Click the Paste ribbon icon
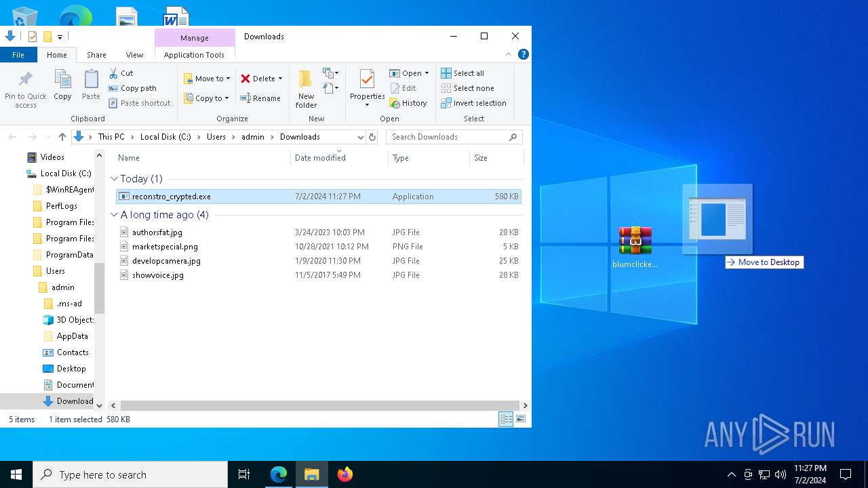Screen dimensions: 868x488 [91, 80]
